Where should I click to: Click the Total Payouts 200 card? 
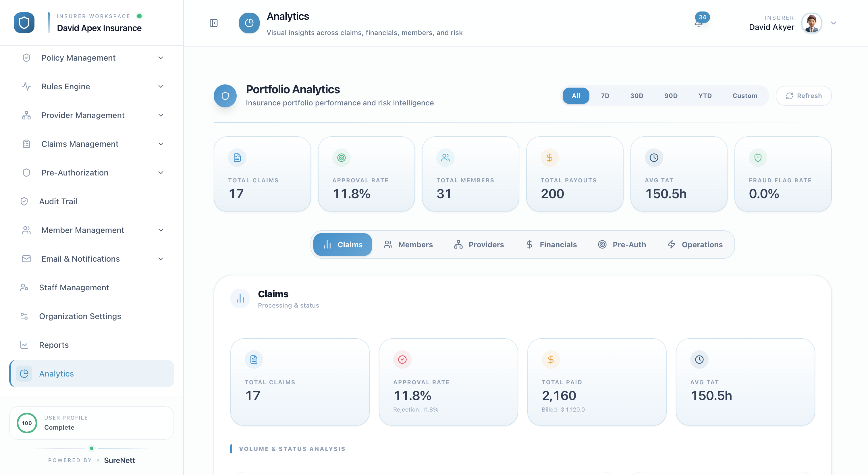(x=574, y=174)
